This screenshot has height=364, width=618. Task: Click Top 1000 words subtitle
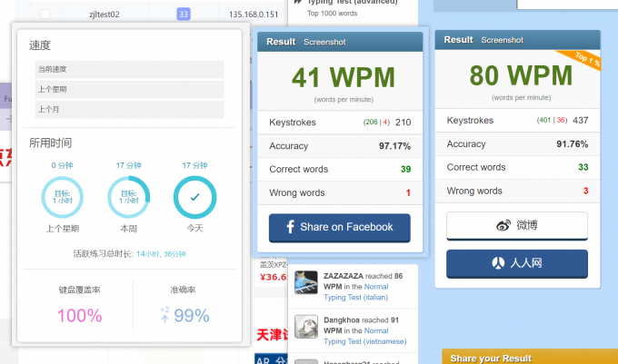pyautogui.click(x=333, y=14)
